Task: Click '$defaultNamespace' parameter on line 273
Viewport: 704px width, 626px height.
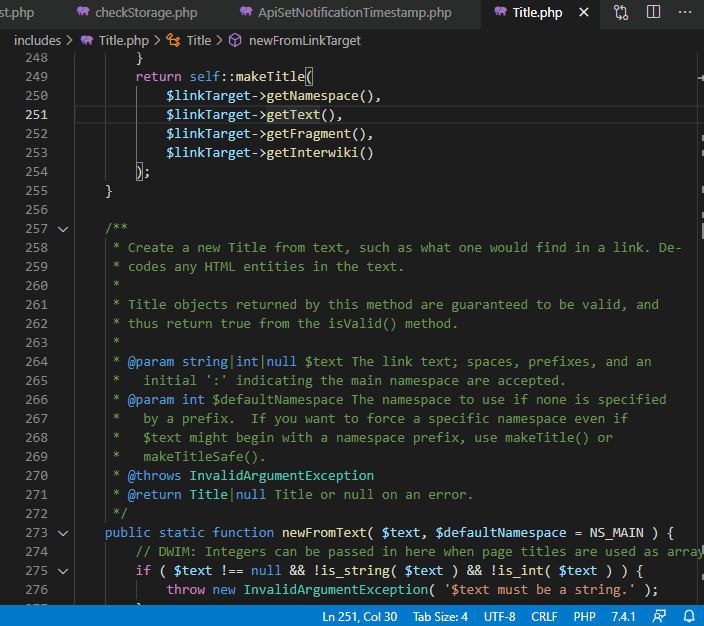Action: (x=501, y=533)
